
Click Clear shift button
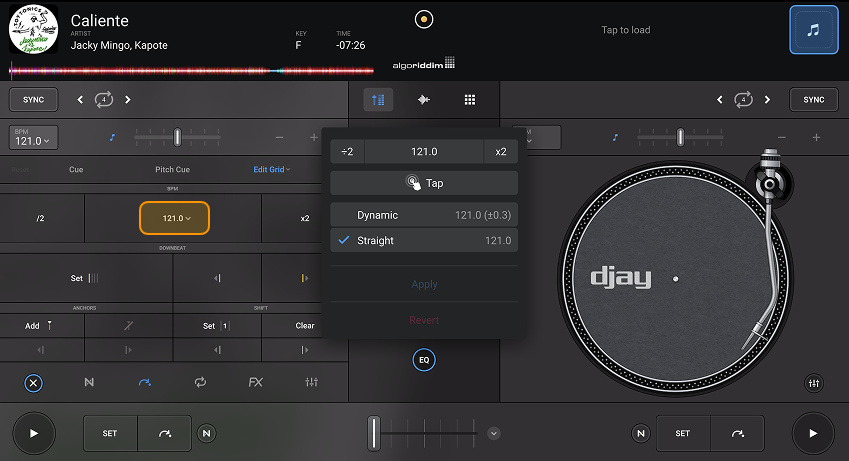[305, 326]
